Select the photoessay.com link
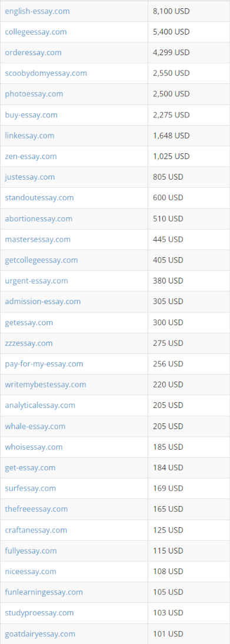This screenshot has width=230, height=644. [x=34, y=94]
